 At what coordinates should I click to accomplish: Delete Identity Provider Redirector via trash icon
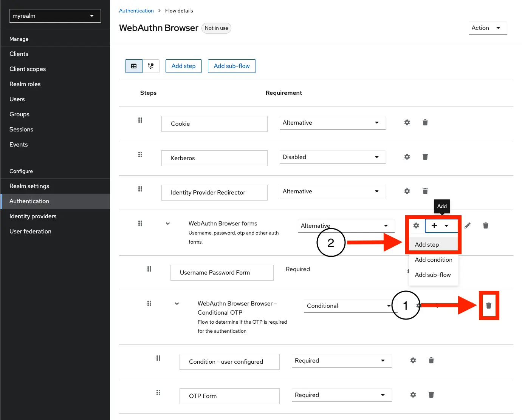[x=425, y=191]
